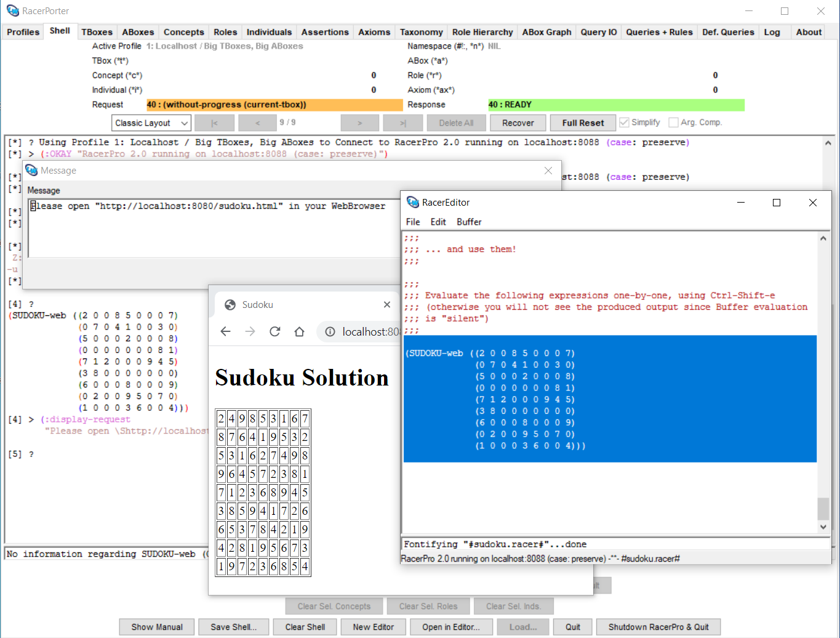The width and height of the screenshot is (840, 638).
Task: Switch to the Axioms tab
Action: [374, 32]
